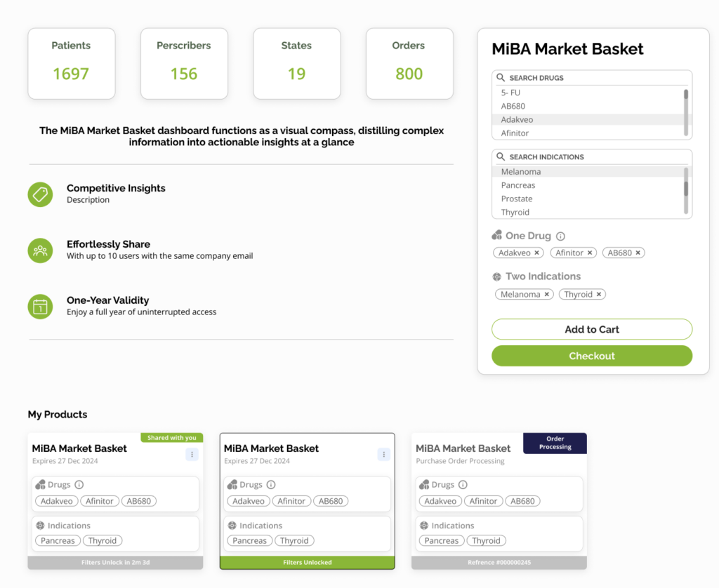This screenshot has width=719, height=588.
Task: Open the Patients 1697 stat card
Action: [72, 64]
